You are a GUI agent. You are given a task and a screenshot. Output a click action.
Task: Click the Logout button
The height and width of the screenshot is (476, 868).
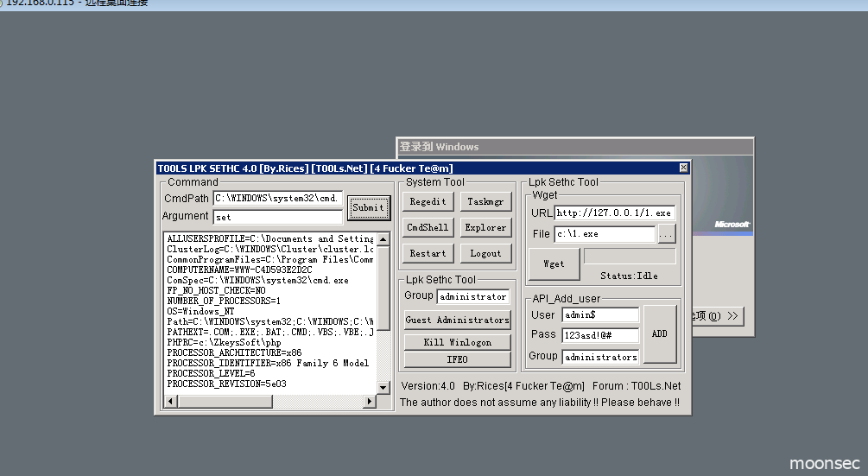point(485,253)
